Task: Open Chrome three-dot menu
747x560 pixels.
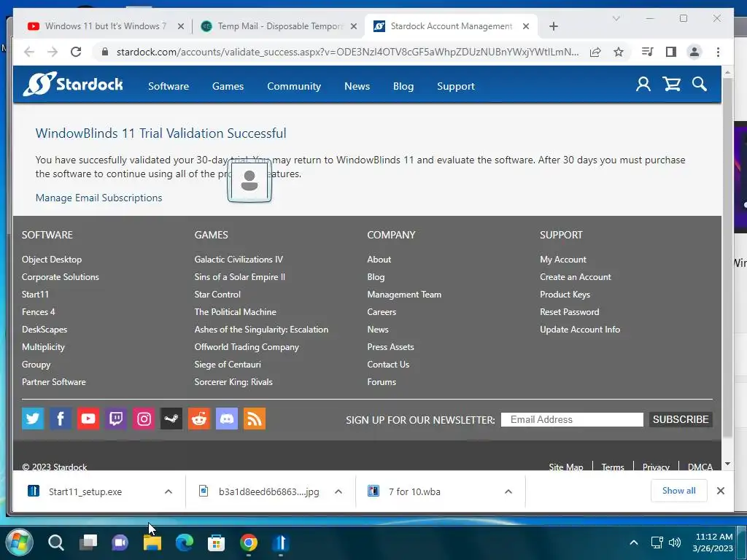Action: pos(718,52)
